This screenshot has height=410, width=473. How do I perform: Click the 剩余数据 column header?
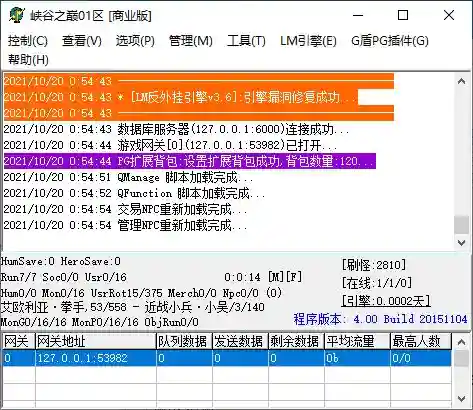click(x=296, y=341)
